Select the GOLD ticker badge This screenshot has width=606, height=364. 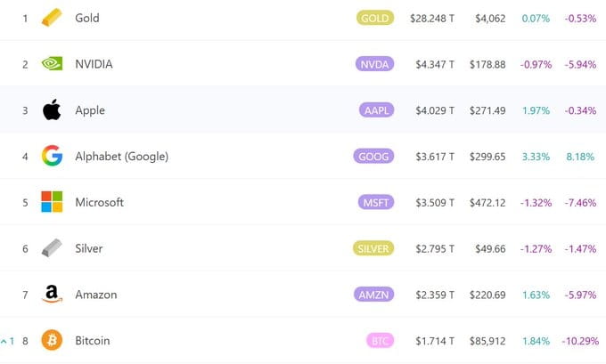tap(374, 18)
